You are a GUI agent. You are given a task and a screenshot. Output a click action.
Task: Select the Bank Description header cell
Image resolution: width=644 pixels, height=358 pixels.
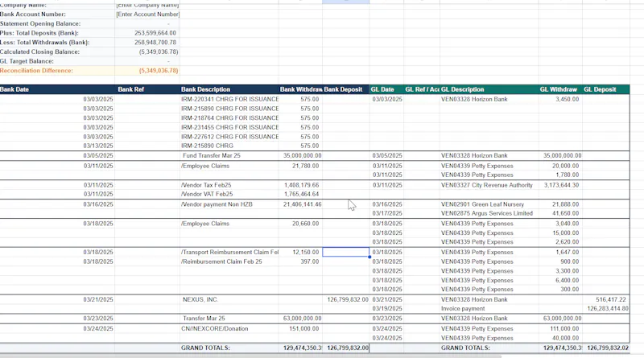(229, 89)
